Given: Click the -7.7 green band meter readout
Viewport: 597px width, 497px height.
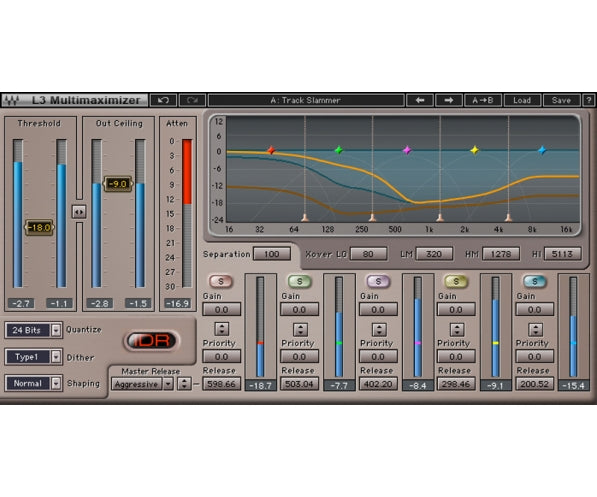Looking at the screenshot, I should coord(339,385).
